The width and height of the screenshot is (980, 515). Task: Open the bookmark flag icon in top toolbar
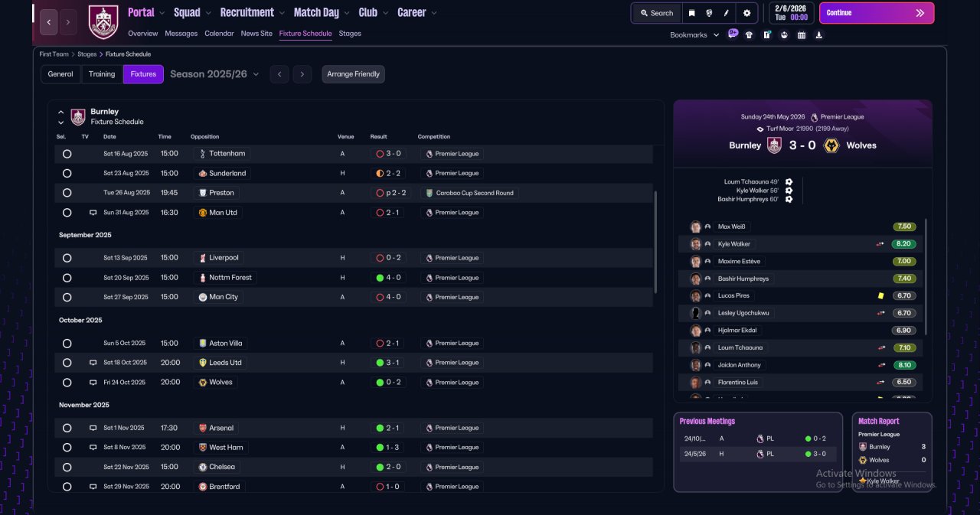click(691, 13)
